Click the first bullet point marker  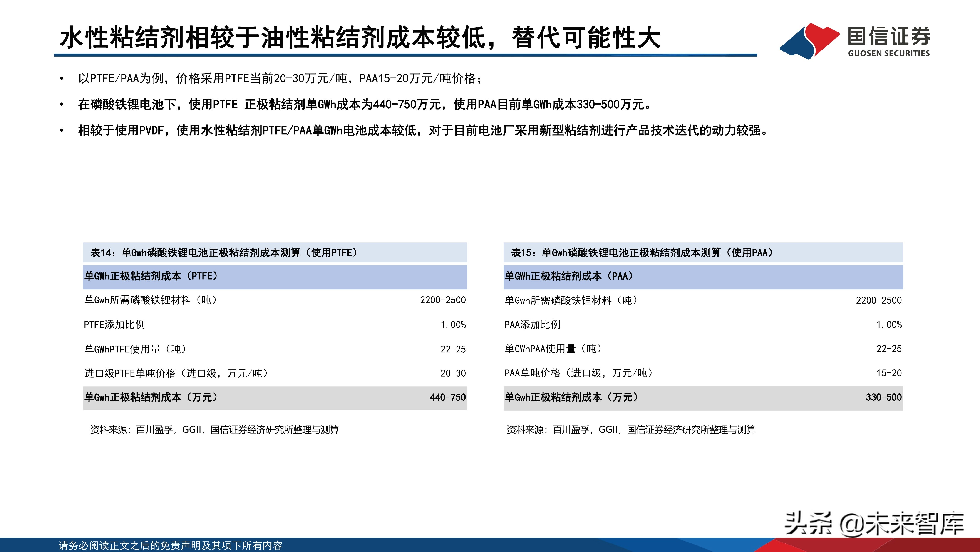point(62,78)
